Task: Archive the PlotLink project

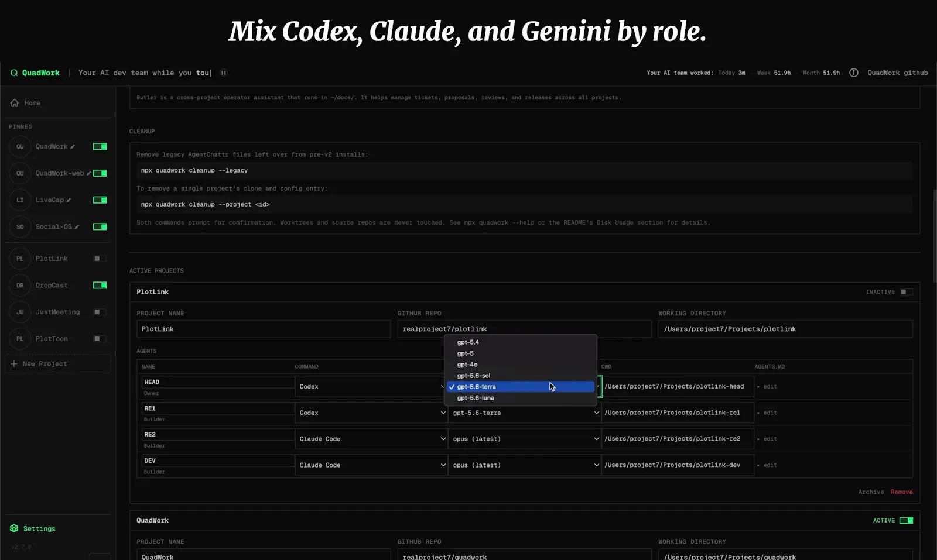Action: pos(871,492)
